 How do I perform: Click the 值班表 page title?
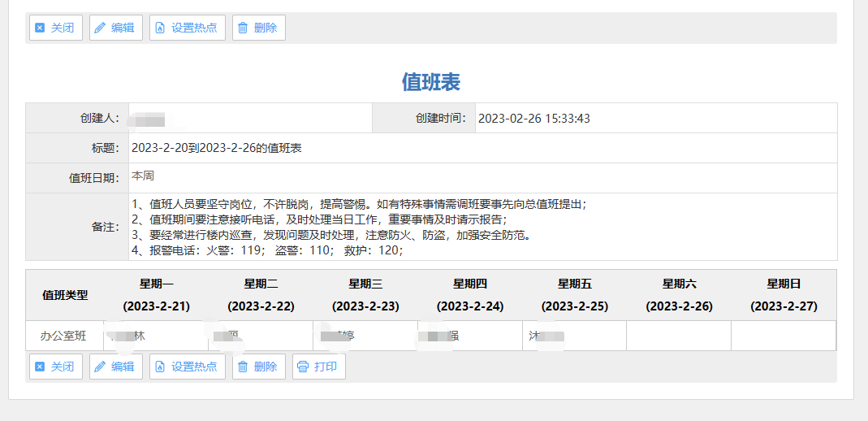[x=431, y=82]
